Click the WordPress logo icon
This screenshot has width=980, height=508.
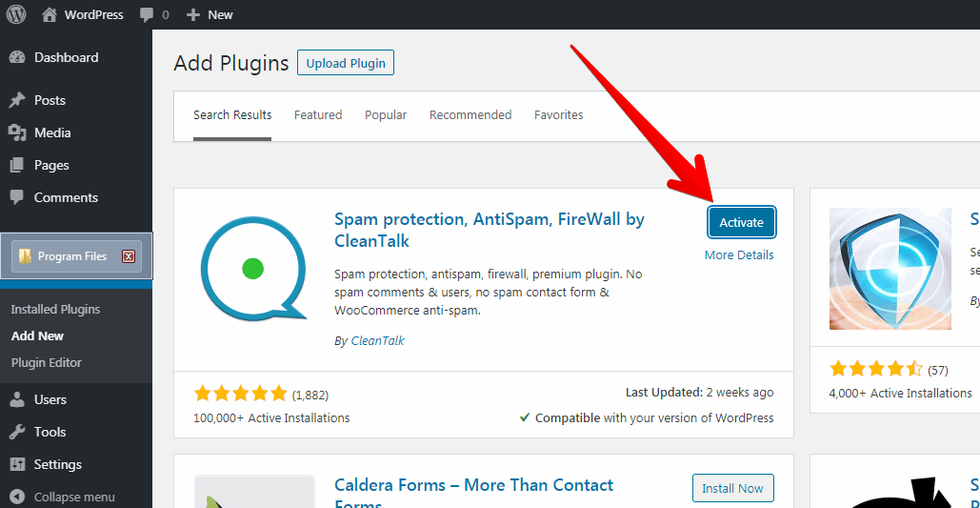click(x=15, y=14)
